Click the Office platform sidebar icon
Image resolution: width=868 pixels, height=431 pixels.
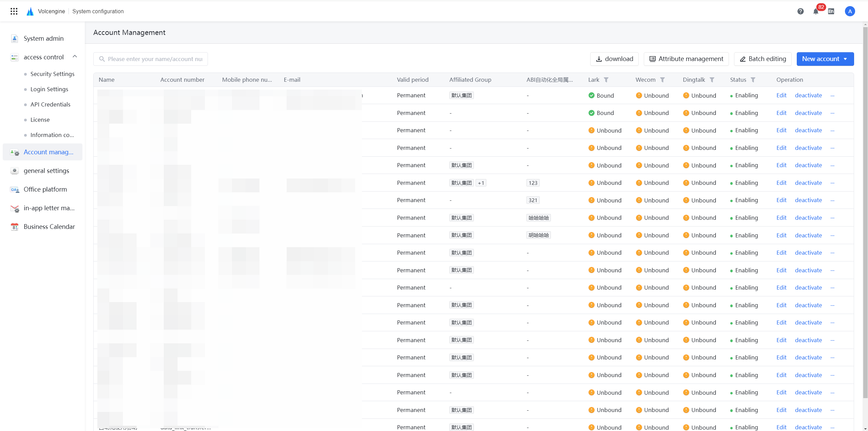[x=14, y=190]
